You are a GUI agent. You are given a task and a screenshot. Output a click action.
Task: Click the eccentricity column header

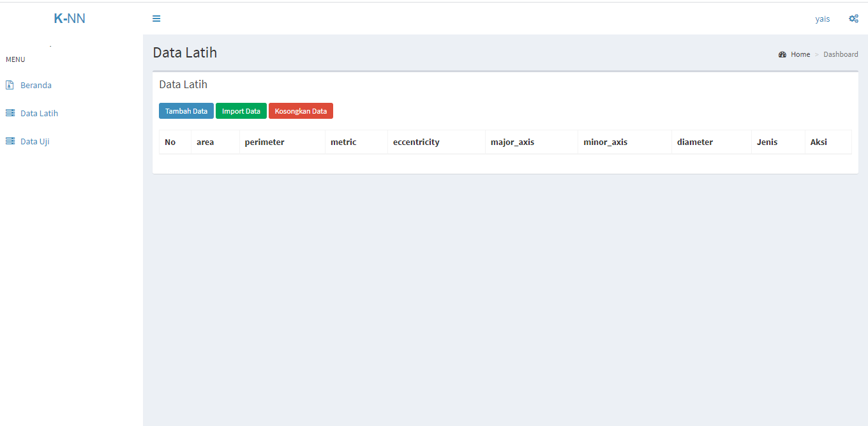coord(416,142)
